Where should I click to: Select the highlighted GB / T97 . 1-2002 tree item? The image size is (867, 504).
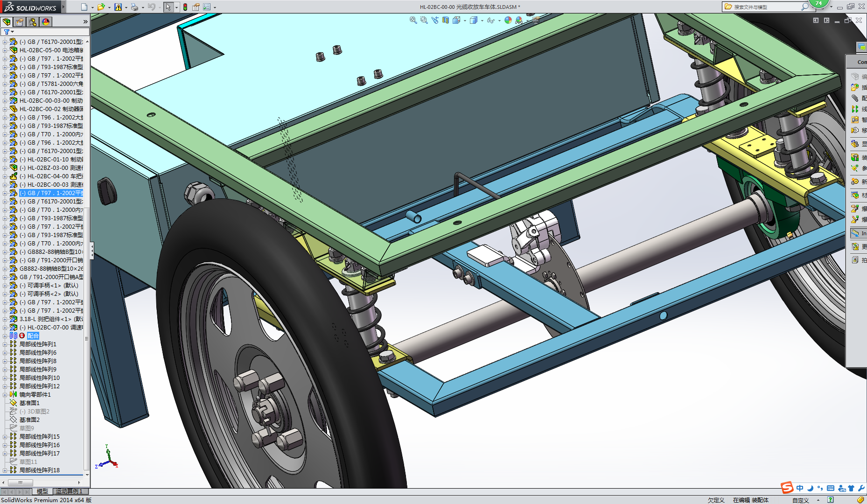tap(51, 193)
